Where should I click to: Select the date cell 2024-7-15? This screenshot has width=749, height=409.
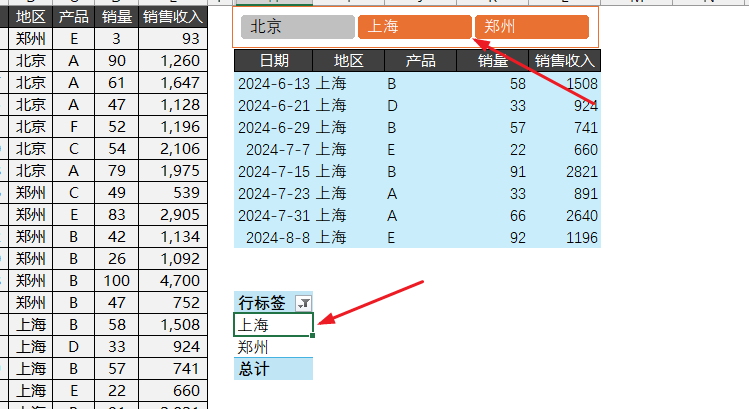coord(274,172)
